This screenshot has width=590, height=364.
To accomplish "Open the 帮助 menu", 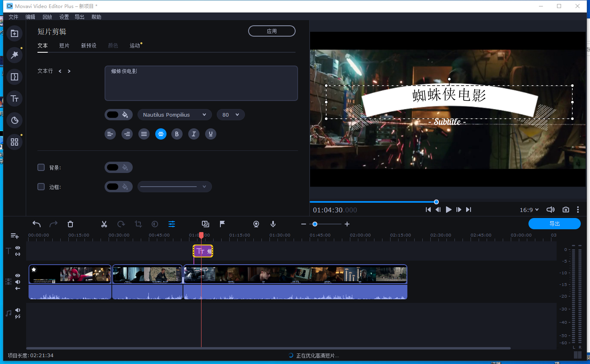I will 96,17.
